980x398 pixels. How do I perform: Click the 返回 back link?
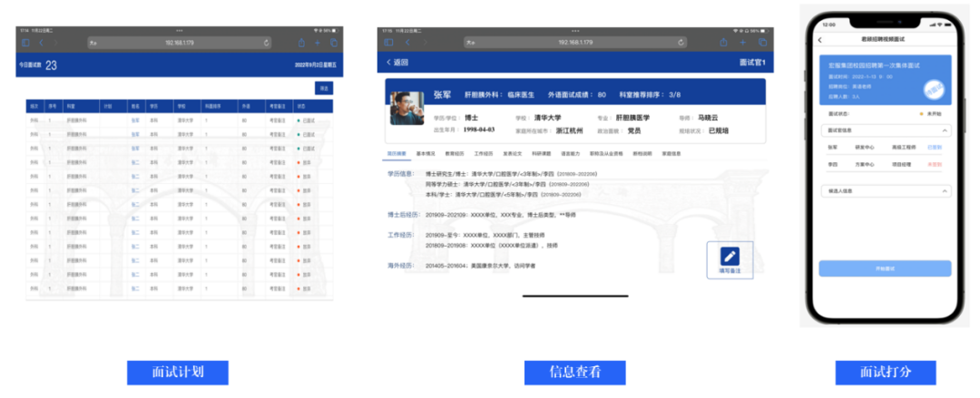tap(397, 63)
